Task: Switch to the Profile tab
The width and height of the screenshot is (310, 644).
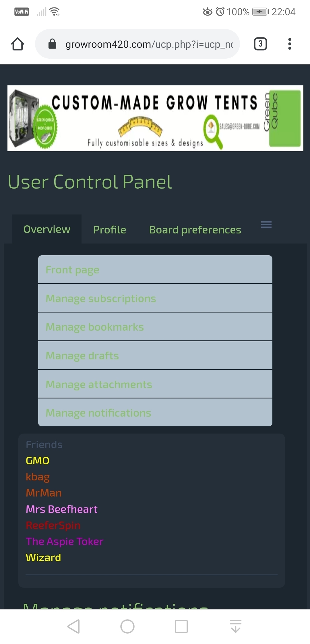Action: tap(110, 230)
